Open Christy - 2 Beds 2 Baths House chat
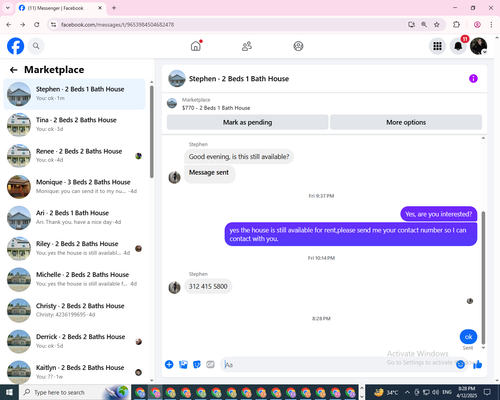 (x=74, y=310)
